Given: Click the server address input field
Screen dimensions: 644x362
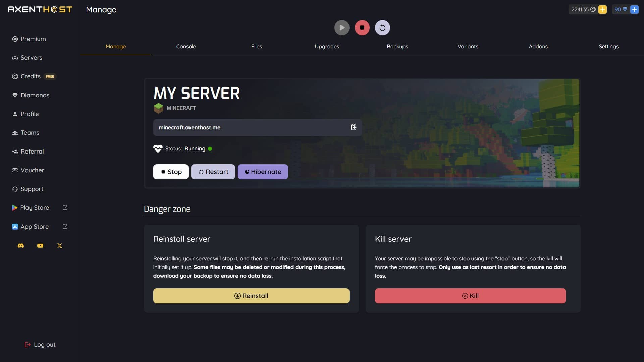Looking at the screenshot, I should click(257, 127).
